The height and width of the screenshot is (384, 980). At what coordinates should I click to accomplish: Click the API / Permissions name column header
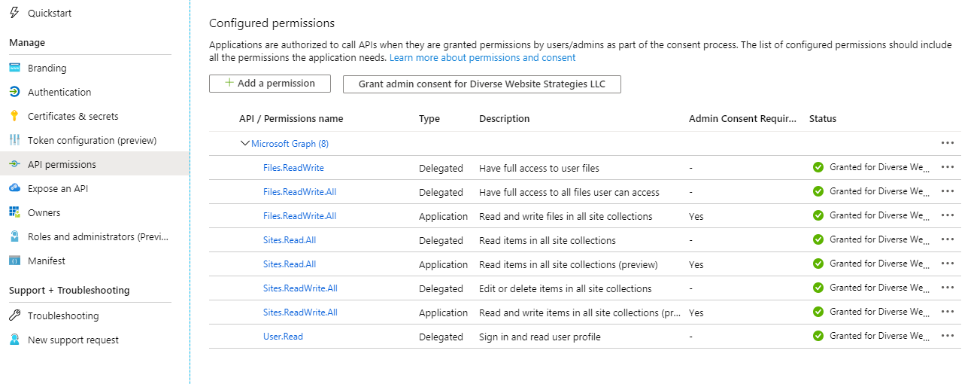[x=291, y=119]
